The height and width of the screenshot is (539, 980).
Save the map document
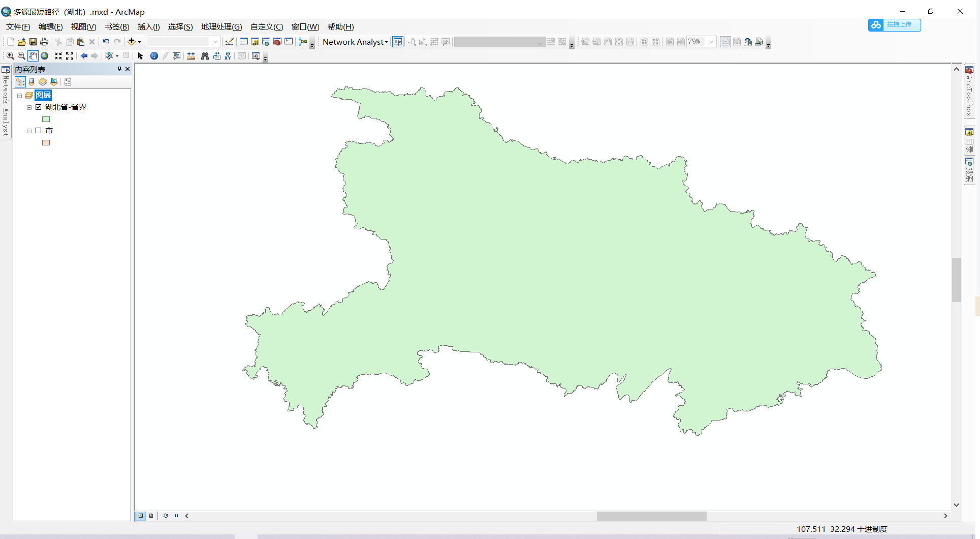(33, 42)
